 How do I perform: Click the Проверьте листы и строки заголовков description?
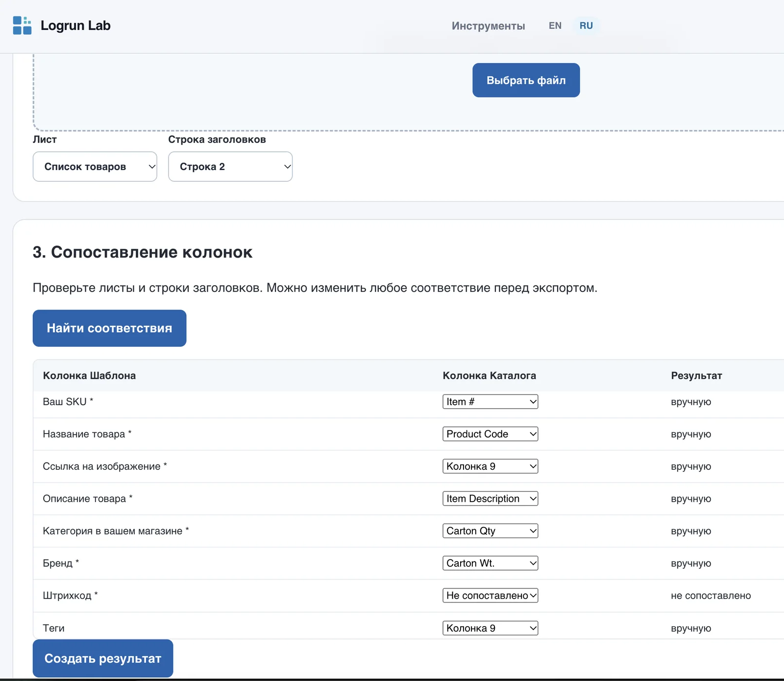click(x=315, y=288)
